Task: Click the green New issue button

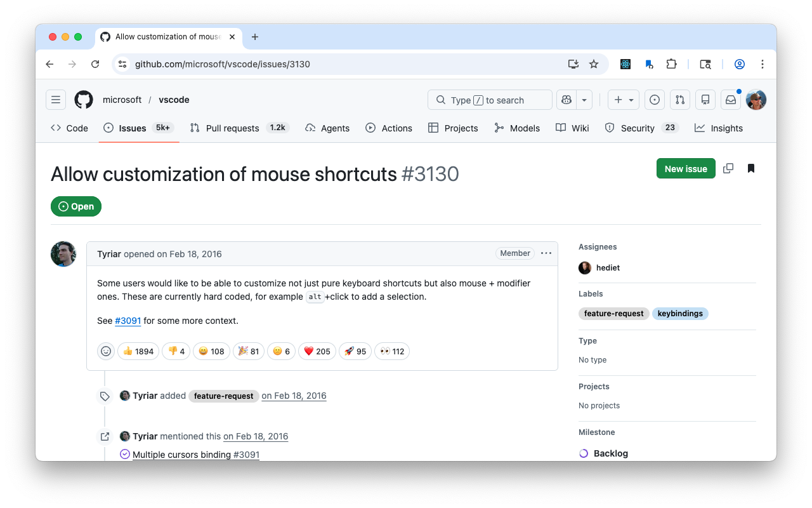Action: 686,168
